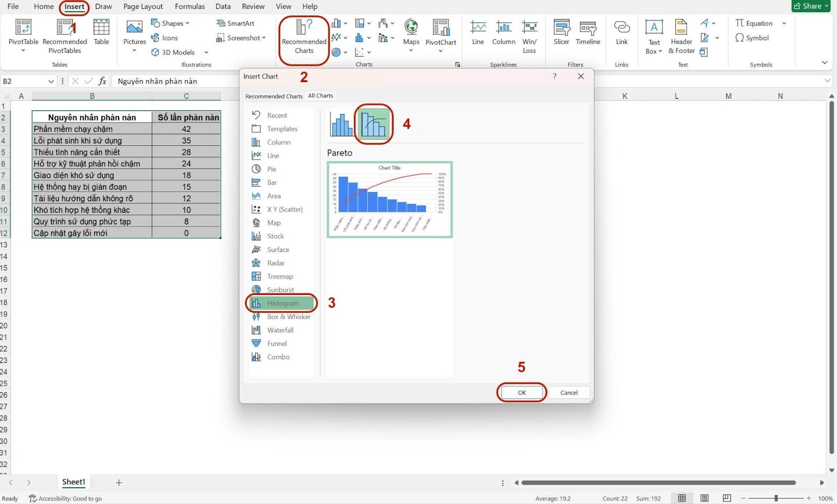
Task: Confirm chart insertion with OK button
Action: click(x=522, y=393)
